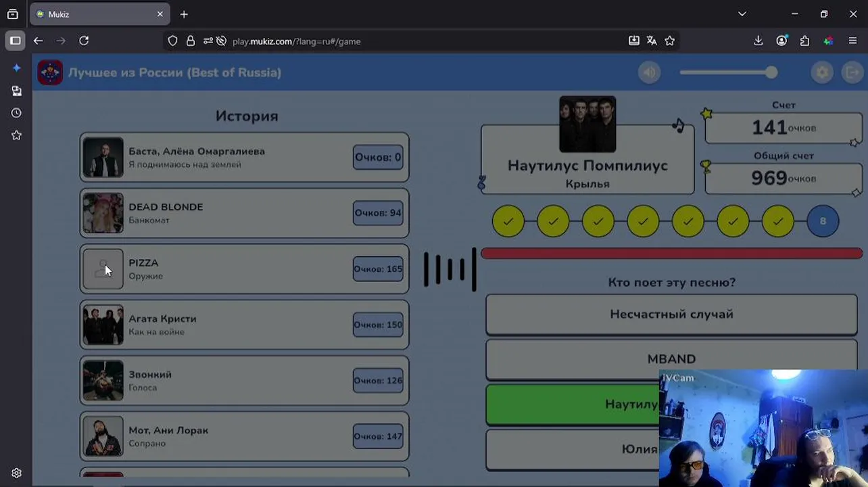
Task: Reload the current page
Action: [84, 41]
